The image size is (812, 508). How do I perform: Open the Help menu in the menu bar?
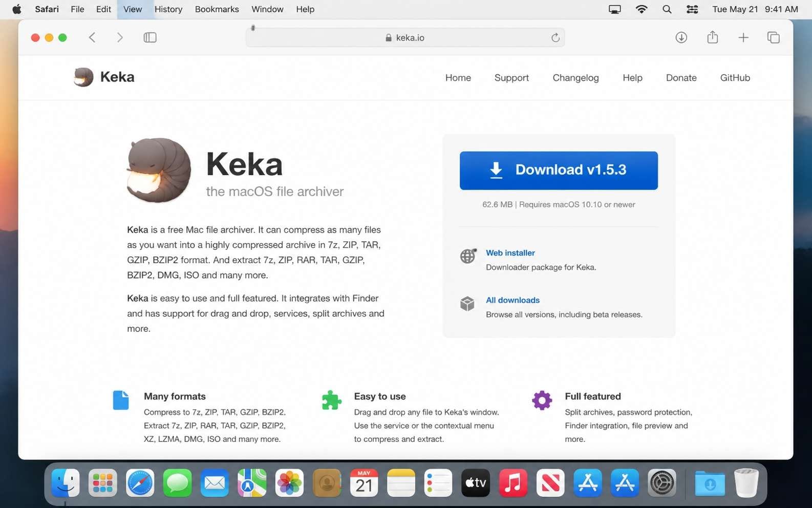click(305, 9)
